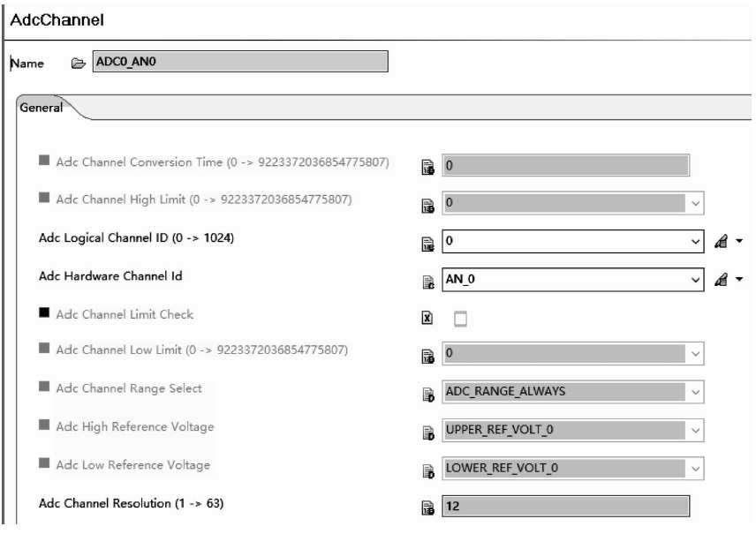This screenshot has height=534, width=756.
Task: Toggle the enable square for Channel High Limit
Action: tap(44, 198)
